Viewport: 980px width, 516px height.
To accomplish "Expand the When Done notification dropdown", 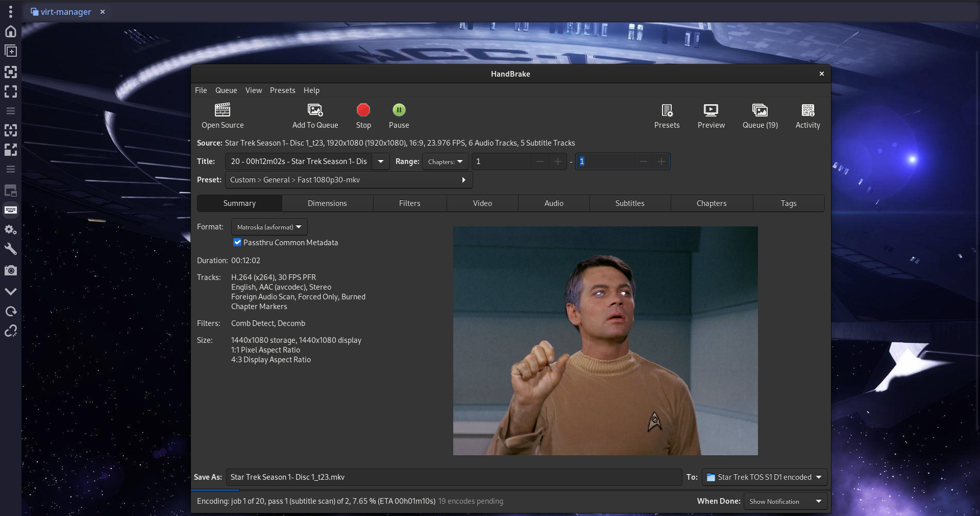I will [785, 502].
